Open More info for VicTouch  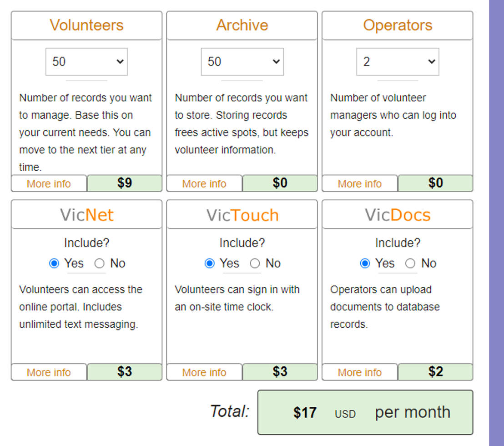[204, 372]
